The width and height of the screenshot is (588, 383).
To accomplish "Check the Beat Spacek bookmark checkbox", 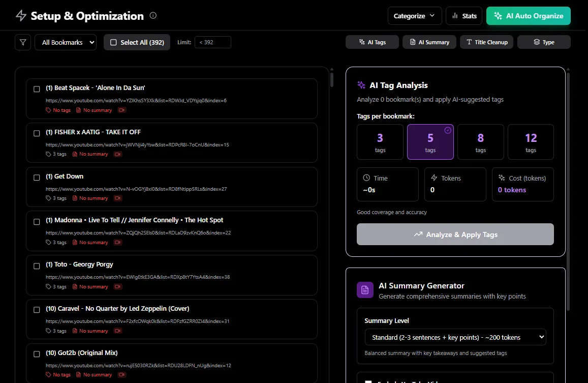I will pyautogui.click(x=37, y=89).
